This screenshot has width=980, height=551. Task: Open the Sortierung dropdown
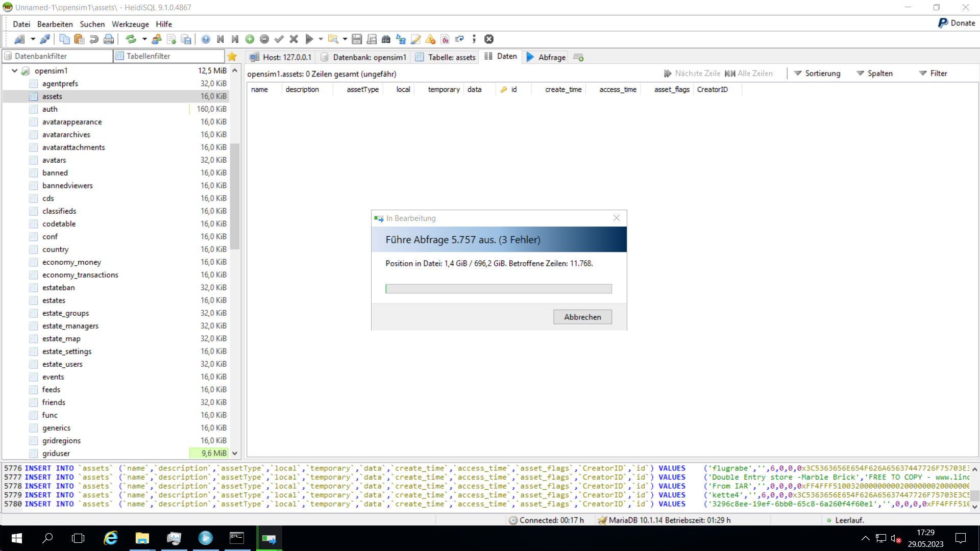817,73
